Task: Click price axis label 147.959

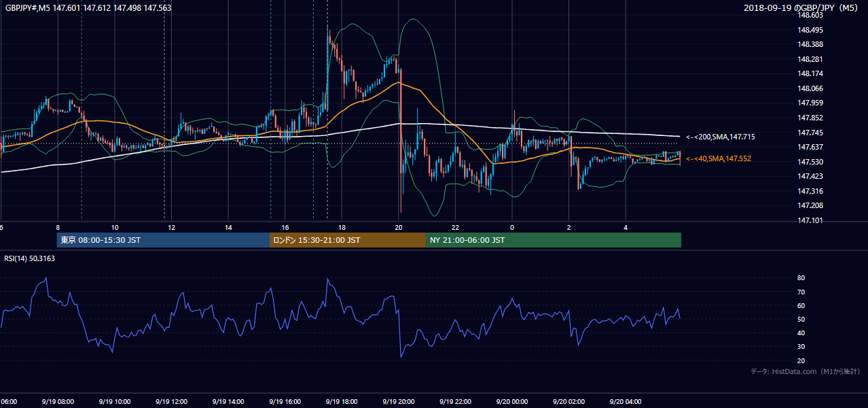Action: click(810, 103)
